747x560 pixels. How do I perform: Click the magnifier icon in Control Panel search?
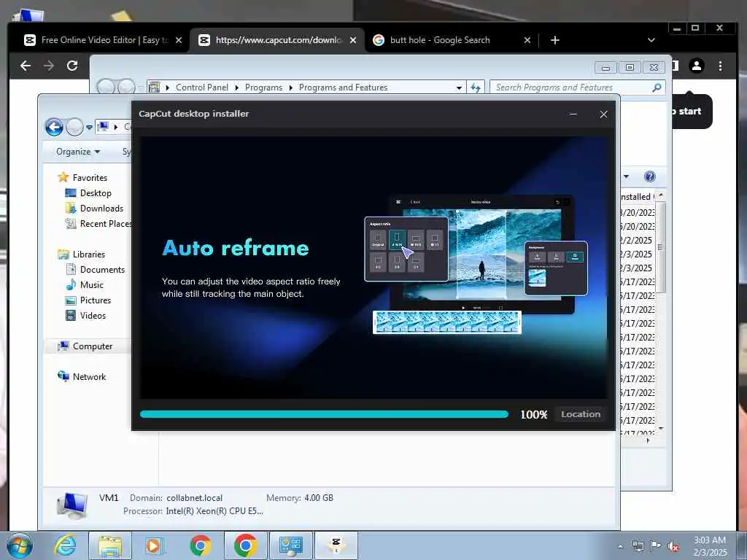[x=657, y=87]
